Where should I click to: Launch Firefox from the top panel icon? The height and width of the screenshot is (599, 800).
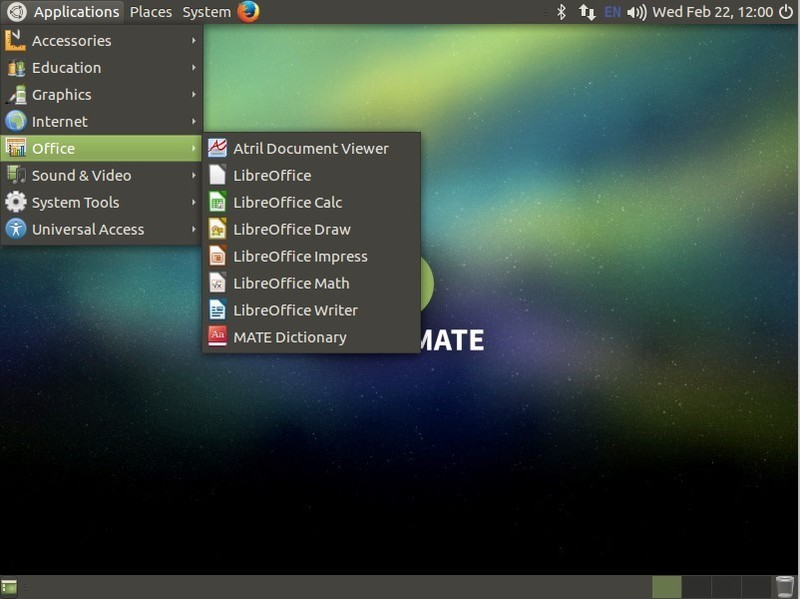click(x=248, y=12)
